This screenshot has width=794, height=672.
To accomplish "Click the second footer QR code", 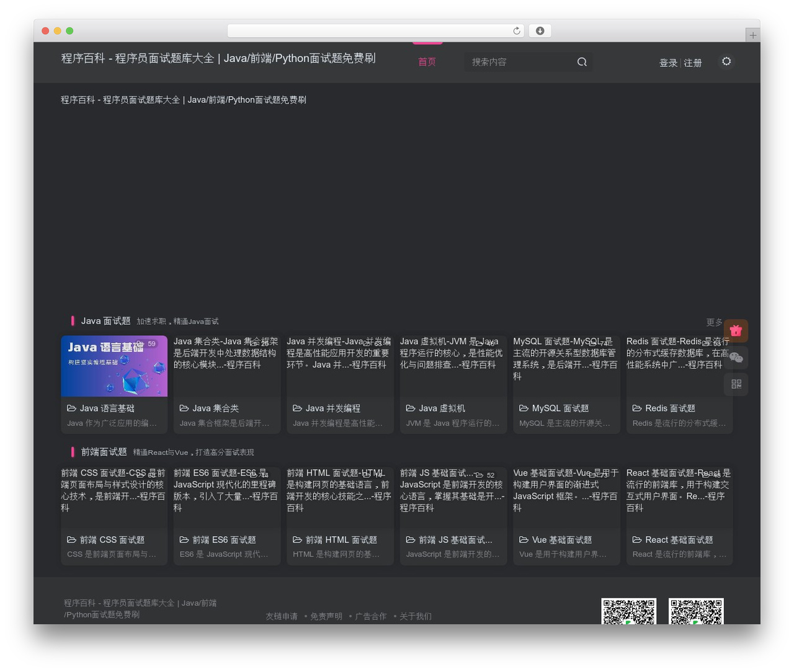I will point(696,611).
